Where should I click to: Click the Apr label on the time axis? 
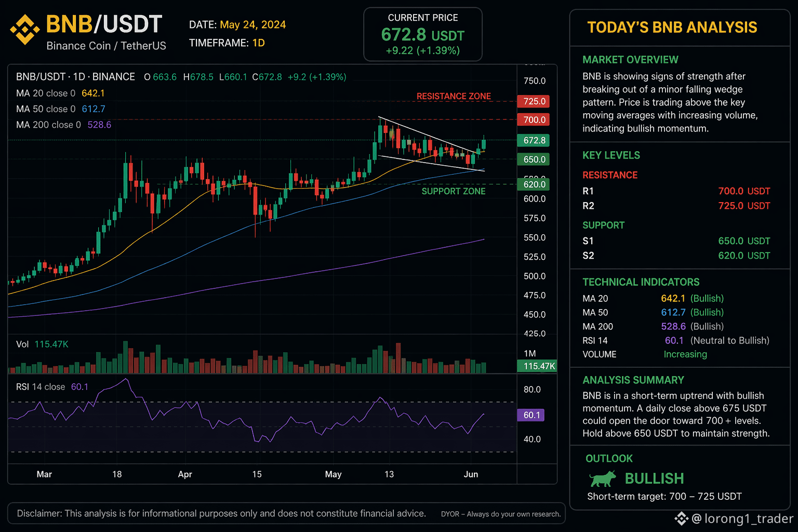coord(185,474)
